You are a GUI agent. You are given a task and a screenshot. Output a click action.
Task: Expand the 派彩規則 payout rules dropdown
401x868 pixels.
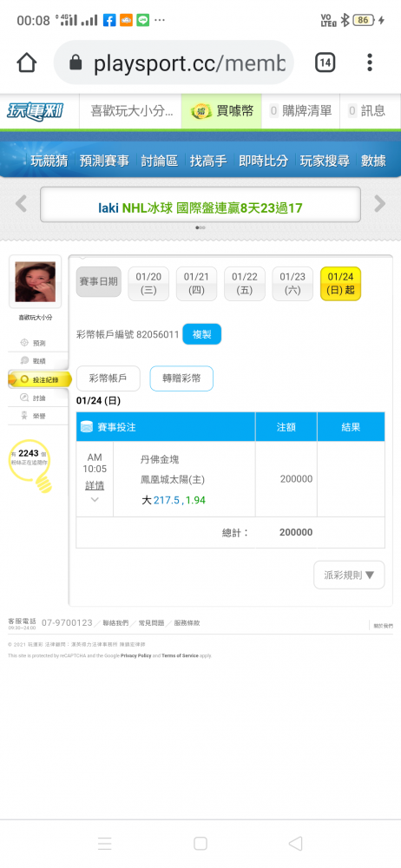coord(349,575)
